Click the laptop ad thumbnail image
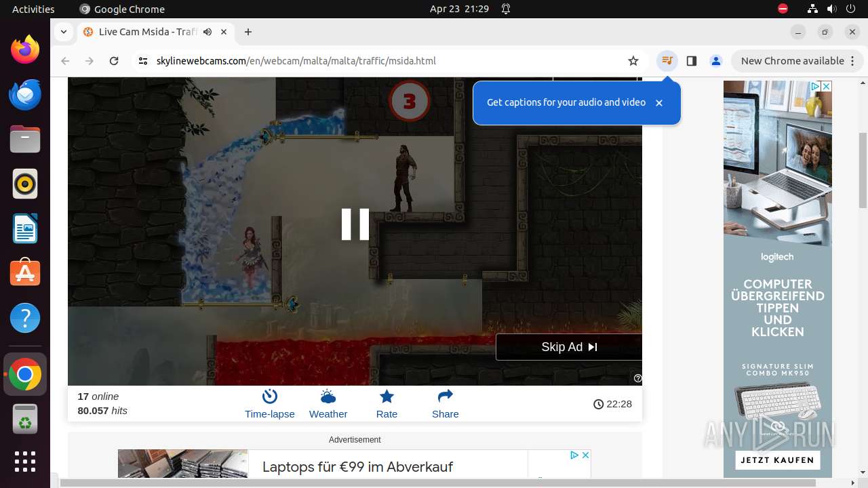Image resolution: width=868 pixels, height=488 pixels. coord(182,464)
